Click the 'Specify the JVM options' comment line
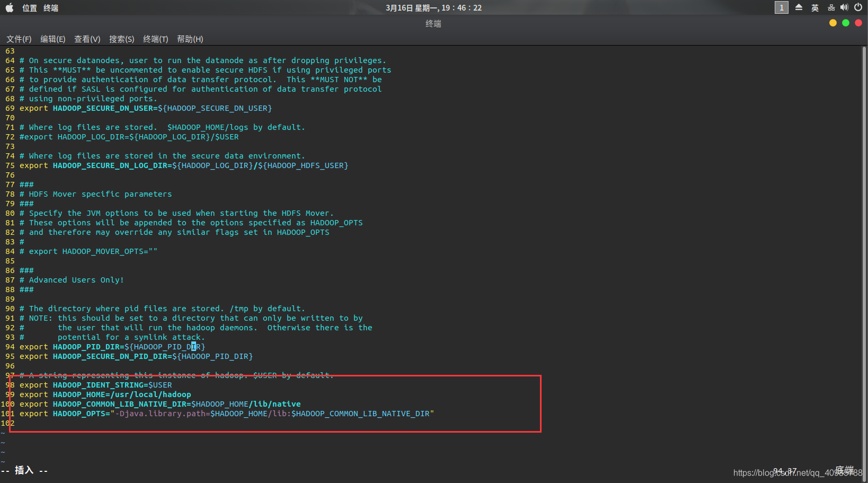868x483 pixels. (x=176, y=213)
